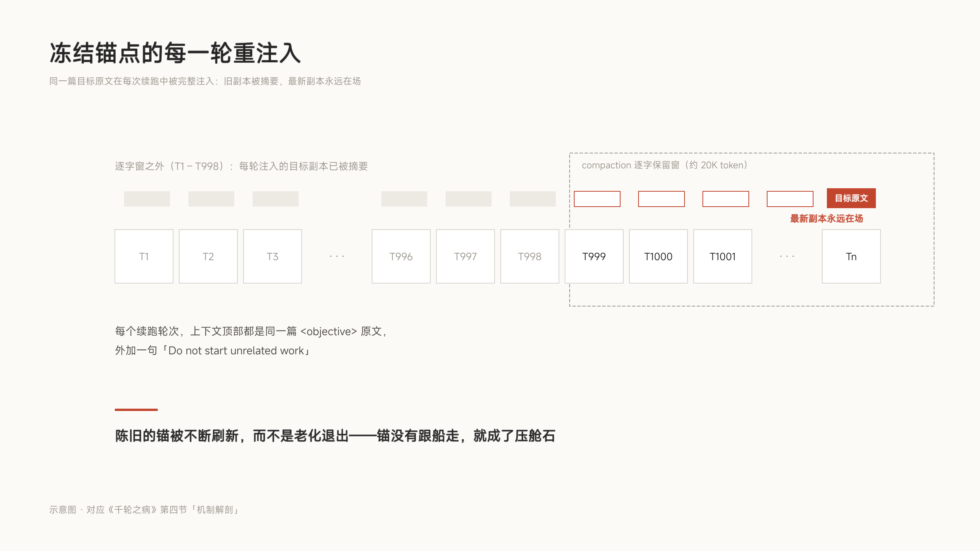
Task: Click the T996 box
Action: click(401, 256)
